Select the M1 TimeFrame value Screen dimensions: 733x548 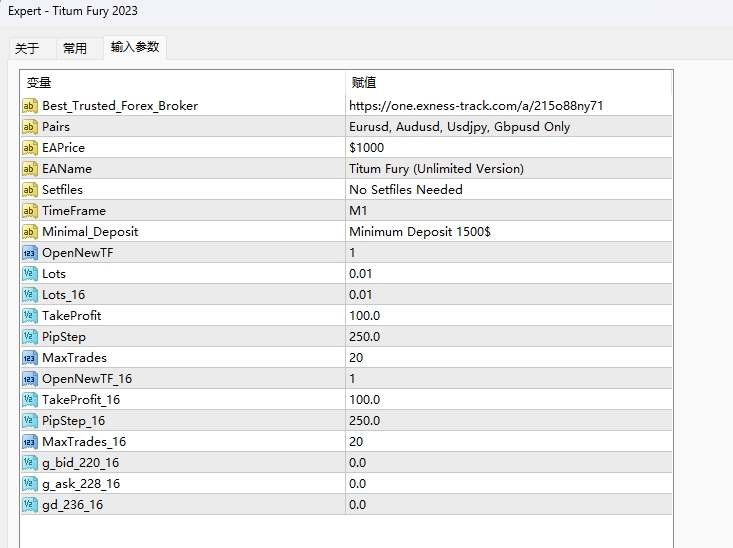click(358, 211)
